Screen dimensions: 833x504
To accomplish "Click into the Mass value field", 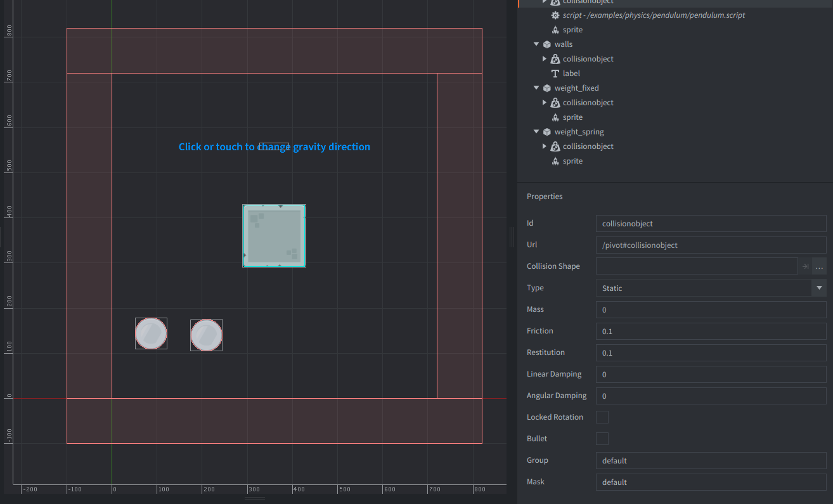I will coord(711,309).
